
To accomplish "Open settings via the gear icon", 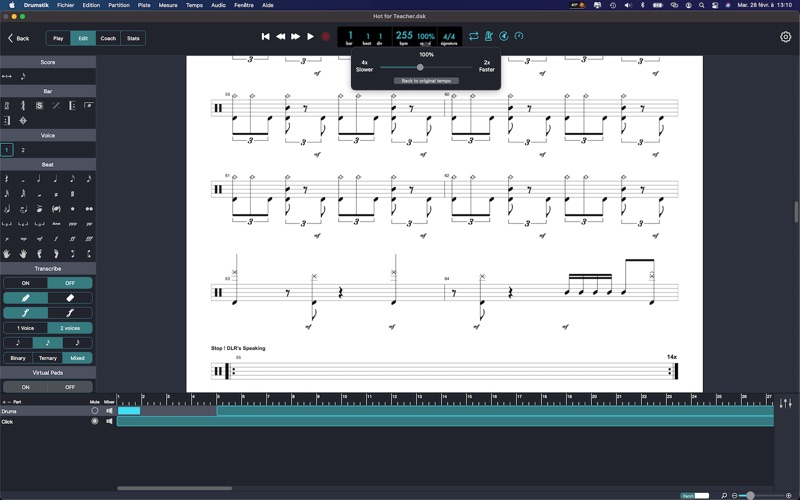I will (785, 37).
